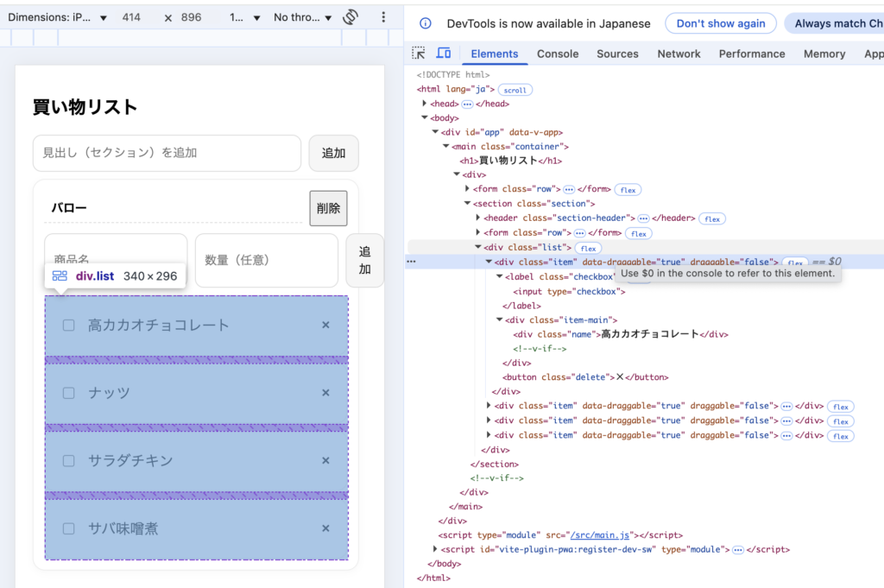
Task: Open the Network tab
Action: pos(679,54)
